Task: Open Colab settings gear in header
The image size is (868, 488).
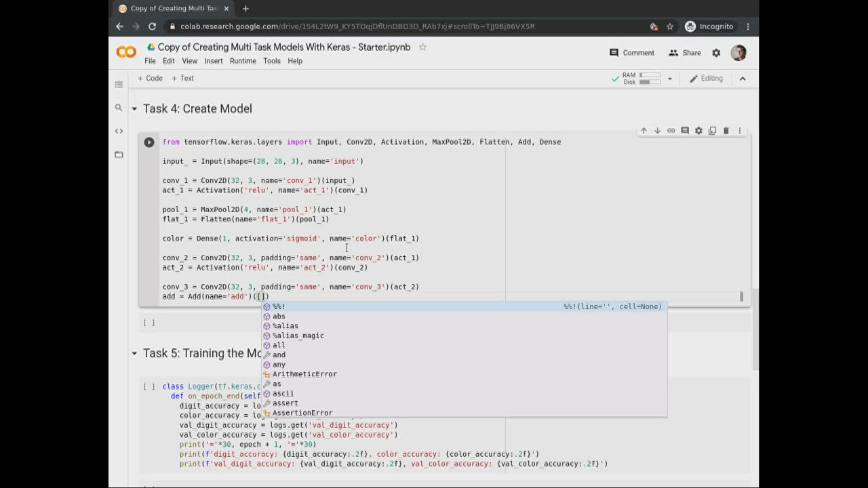Action: (x=716, y=53)
